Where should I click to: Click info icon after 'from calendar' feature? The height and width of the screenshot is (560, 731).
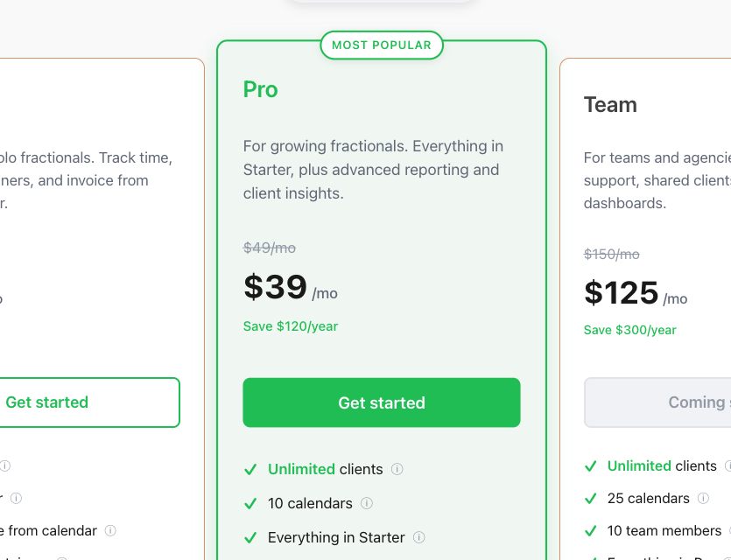pos(110,530)
